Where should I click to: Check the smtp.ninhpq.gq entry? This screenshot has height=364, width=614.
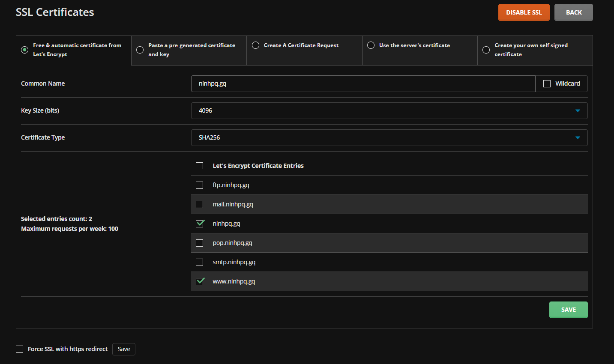(200, 262)
